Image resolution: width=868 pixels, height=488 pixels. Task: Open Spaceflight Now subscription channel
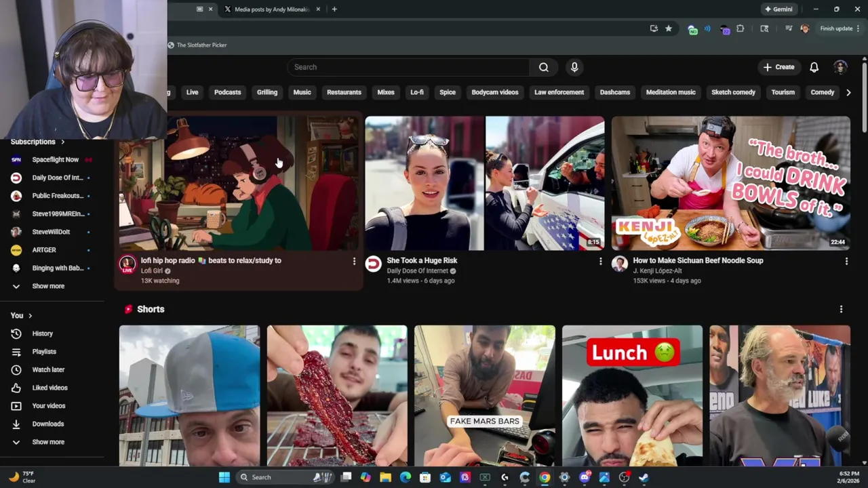(56, 160)
